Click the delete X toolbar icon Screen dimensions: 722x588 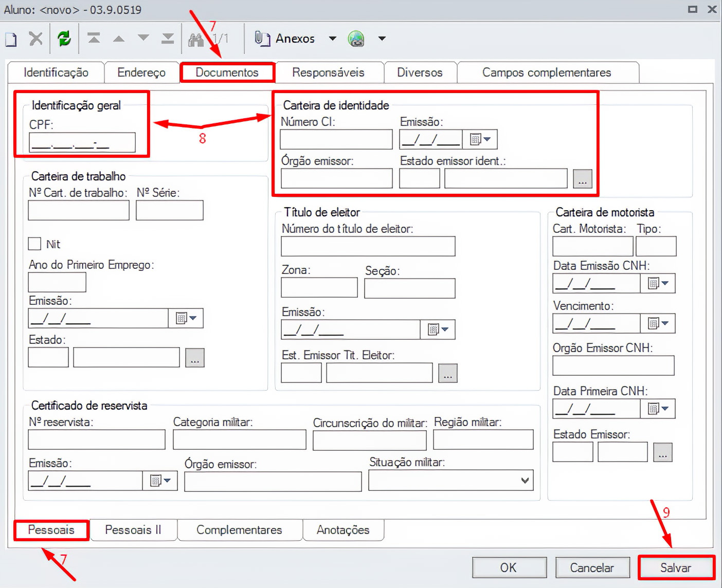35,39
